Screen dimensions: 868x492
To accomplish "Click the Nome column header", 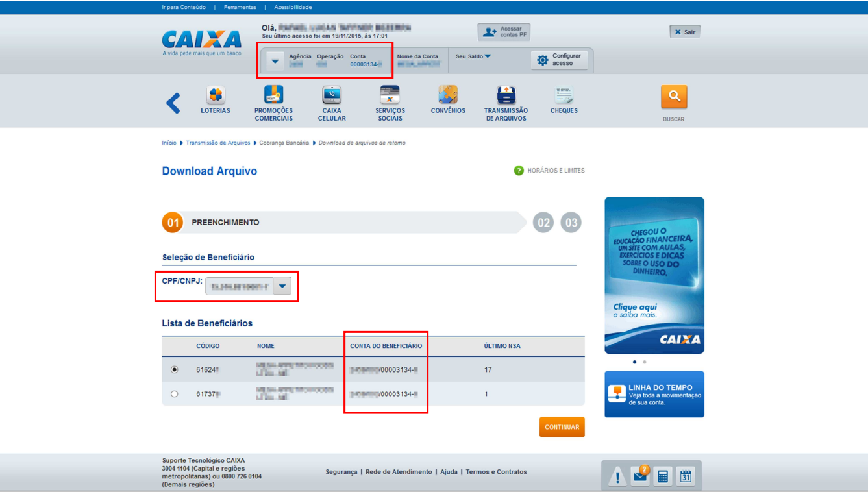I will pyautogui.click(x=266, y=346).
